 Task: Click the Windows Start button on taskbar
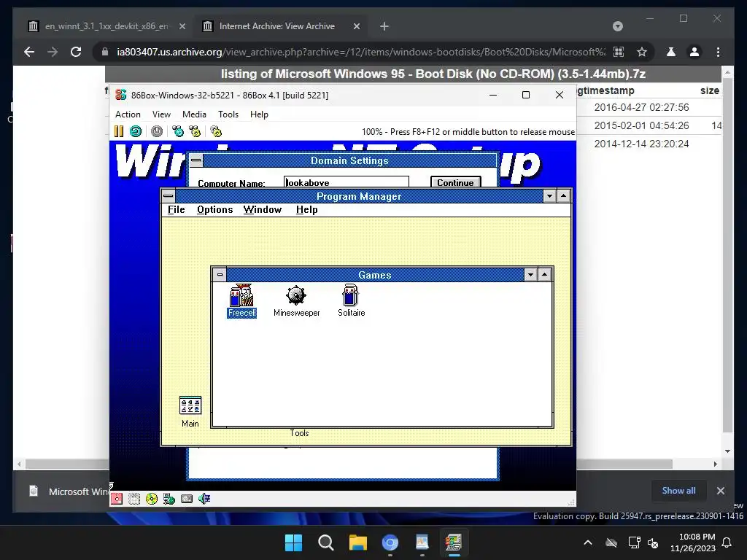pyautogui.click(x=293, y=542)
